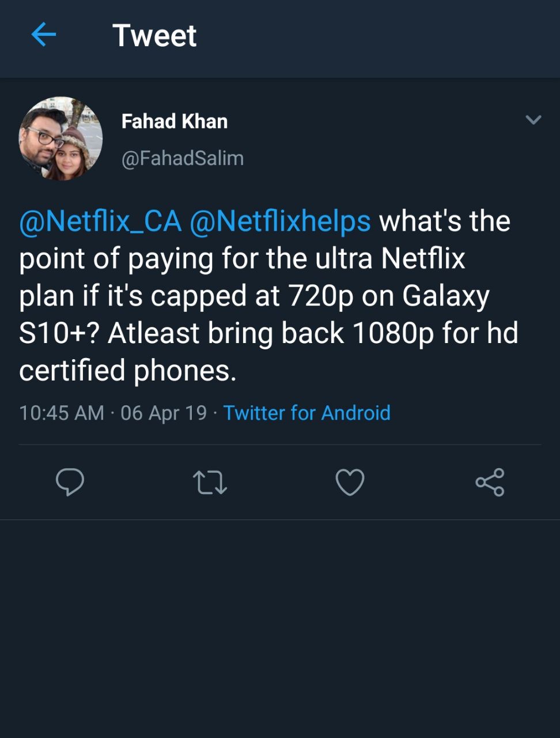Tap "1080p" in the tweet text

click(393, 333)
